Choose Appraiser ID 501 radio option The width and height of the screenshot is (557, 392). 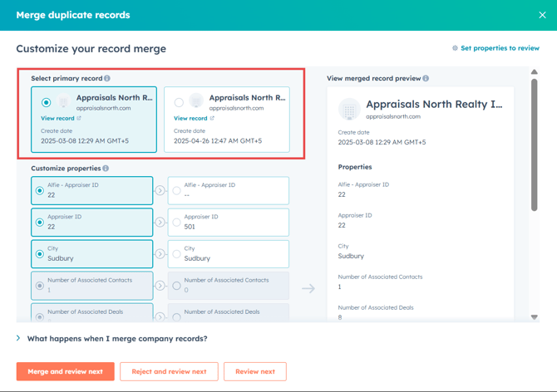pos(176,223)
